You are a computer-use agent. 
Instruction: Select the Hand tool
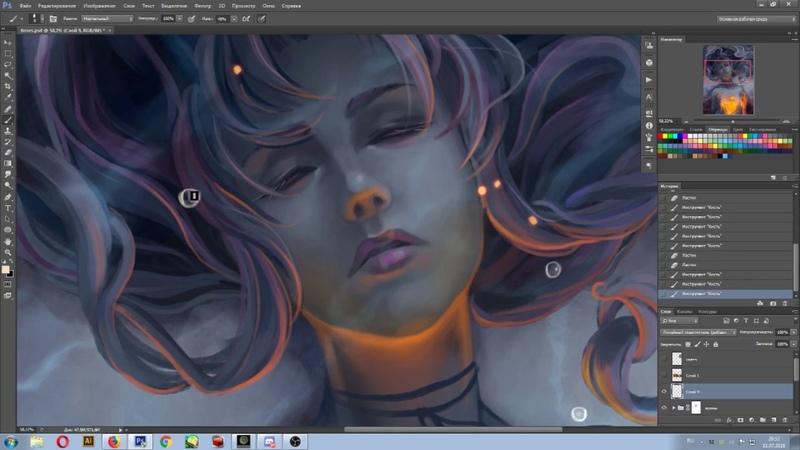(x=8, y=241)
